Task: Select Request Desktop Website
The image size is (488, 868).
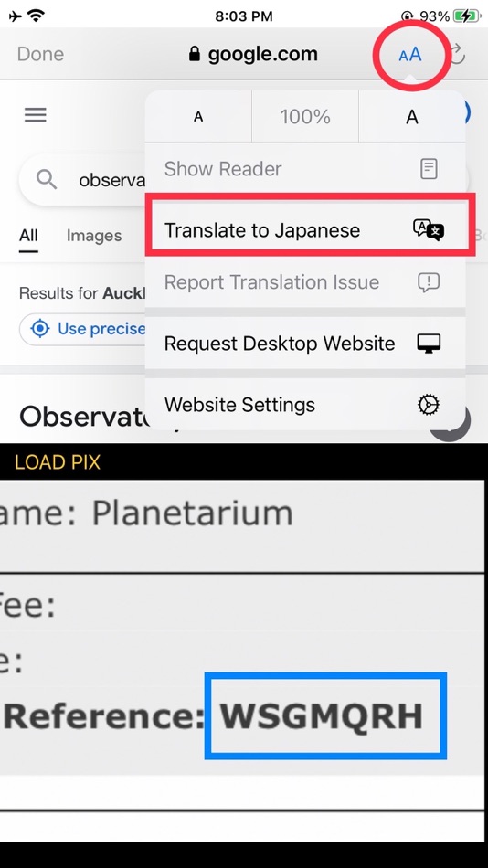Action: 305,344
